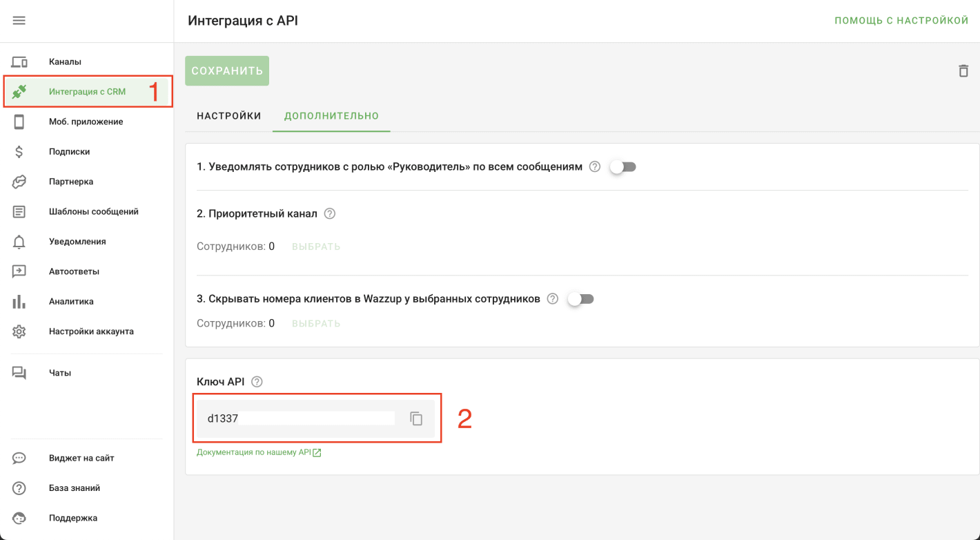980x540 pixels.
Task: Open Шаблоны сообщений menu item
Action: pyautogui.click(x=94, y=212)
